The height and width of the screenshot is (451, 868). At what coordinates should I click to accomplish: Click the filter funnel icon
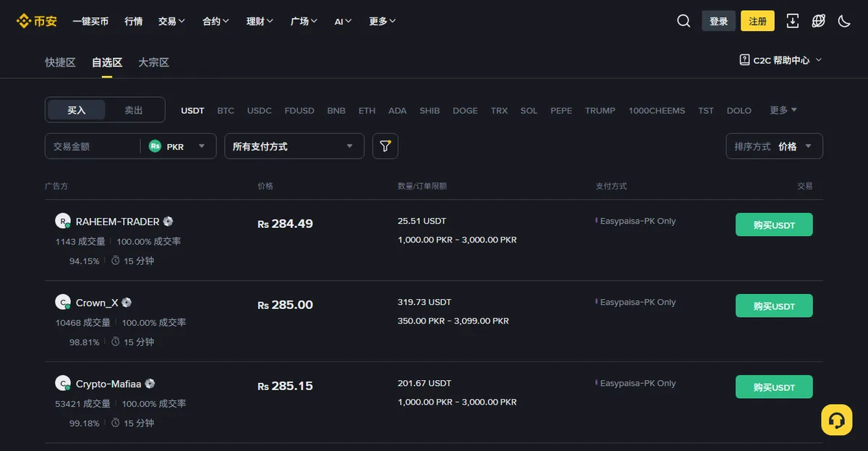point(386,146)
